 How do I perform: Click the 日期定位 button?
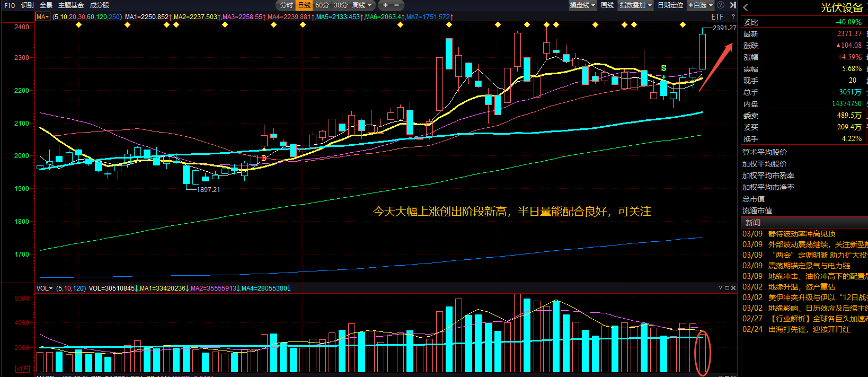coord(670,5)
